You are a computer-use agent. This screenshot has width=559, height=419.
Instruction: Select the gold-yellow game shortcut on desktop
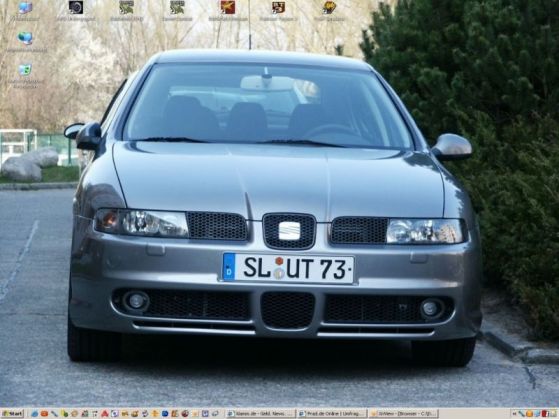click(x=329, y=11)
